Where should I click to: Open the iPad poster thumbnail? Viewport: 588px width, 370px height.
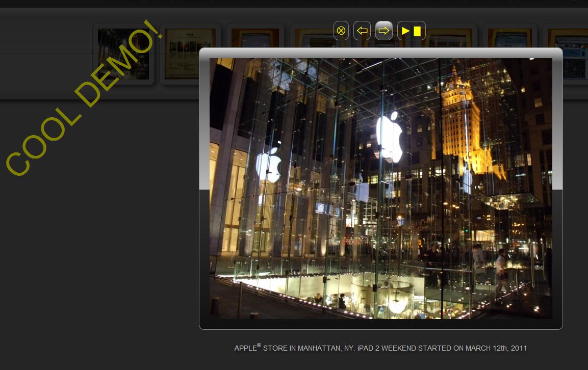coord(182,54)
